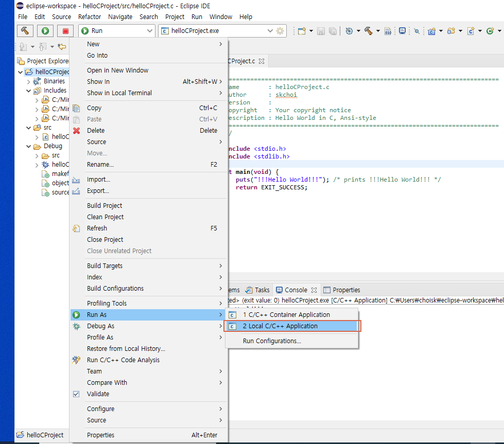Open the Debug As submenu
504x444 pixels.
coord(149,326)
